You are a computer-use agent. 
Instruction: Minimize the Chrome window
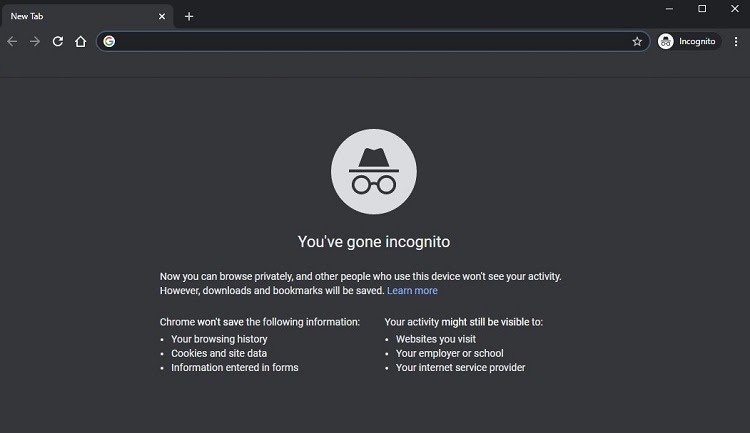pyautogui.click(x=669, y=9)
